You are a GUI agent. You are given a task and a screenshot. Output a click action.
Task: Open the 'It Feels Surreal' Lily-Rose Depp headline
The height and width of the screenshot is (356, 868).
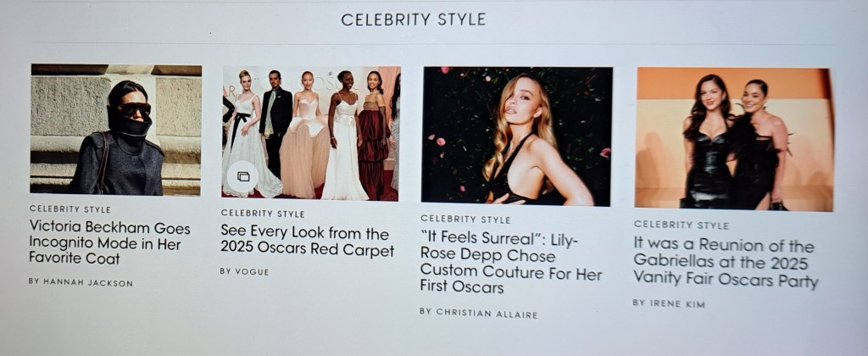510,263
